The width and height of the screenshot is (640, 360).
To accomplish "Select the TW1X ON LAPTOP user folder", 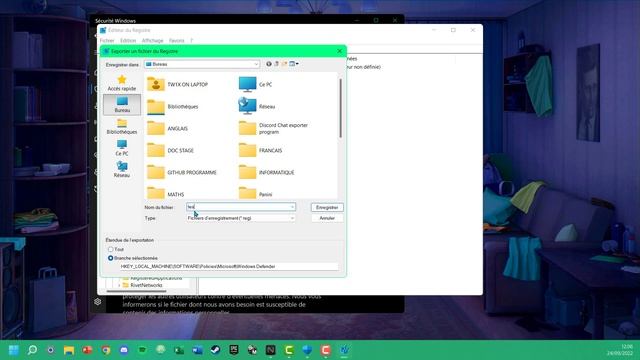I will point(178,84).
